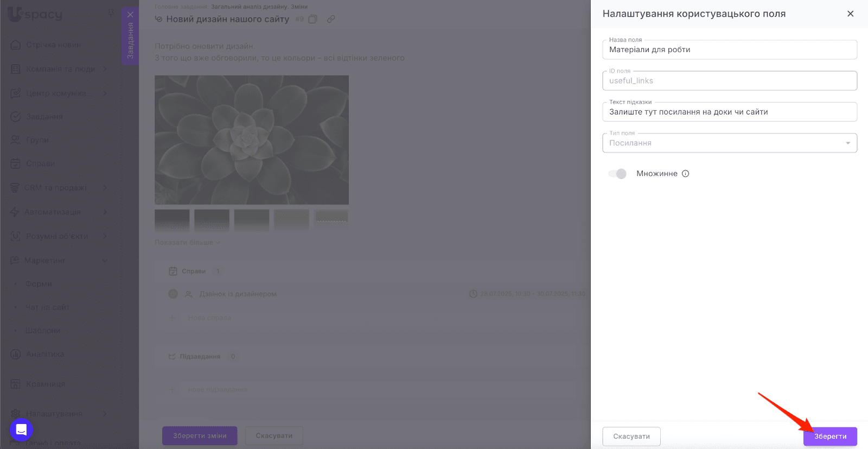Expand the 'Автоматизація' chevron
The image size is (868, 449).
tap(105, 212)
